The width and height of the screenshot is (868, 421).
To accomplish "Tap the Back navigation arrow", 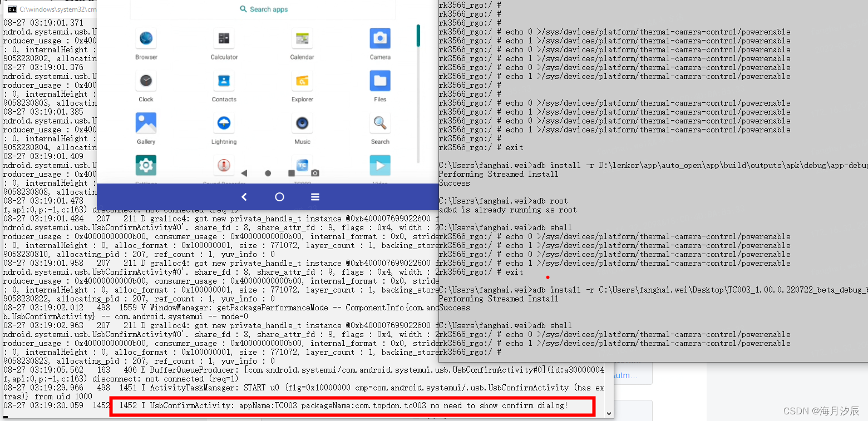I will (x=244, y=196).
